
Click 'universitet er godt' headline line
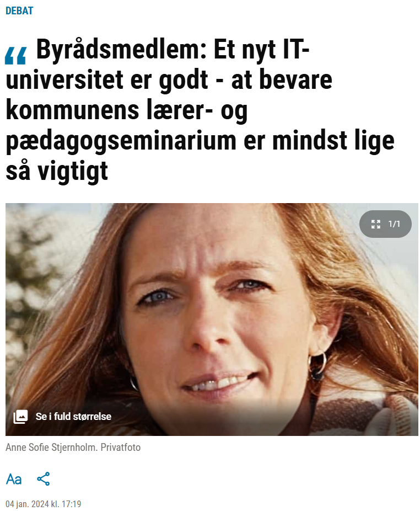[107, 80]
